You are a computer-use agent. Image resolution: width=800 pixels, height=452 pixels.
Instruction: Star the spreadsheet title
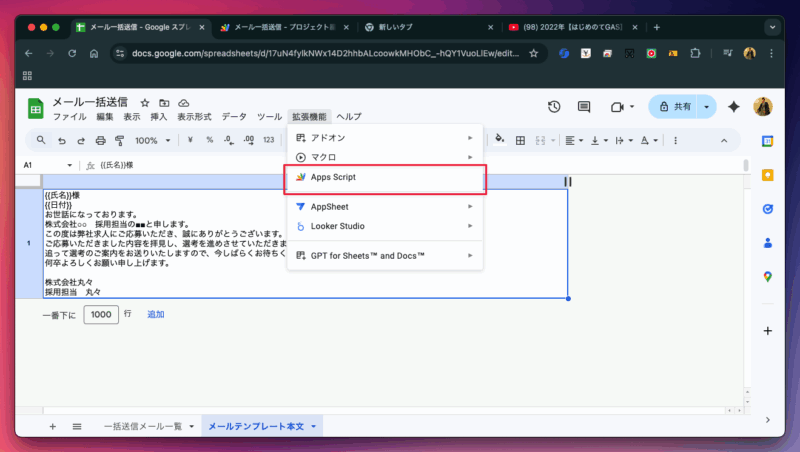pos(145,102)
